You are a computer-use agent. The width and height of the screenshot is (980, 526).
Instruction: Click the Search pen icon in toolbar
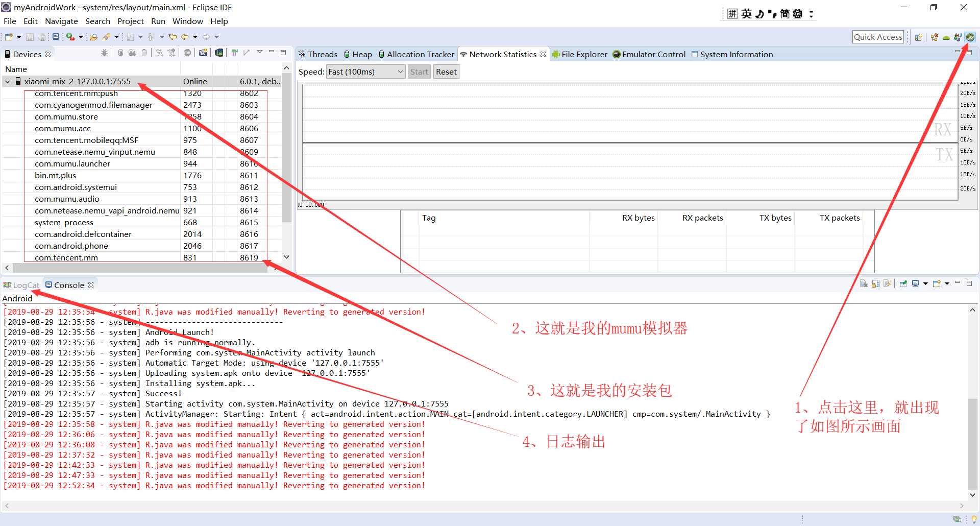click(x=106, y=37)
